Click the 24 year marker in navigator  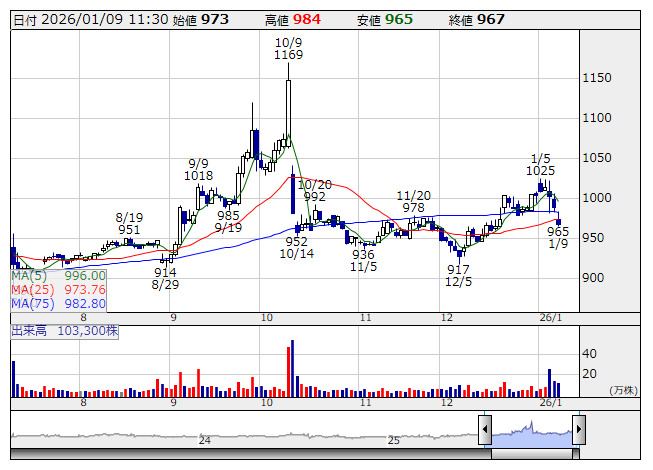[x=204, y=440]
